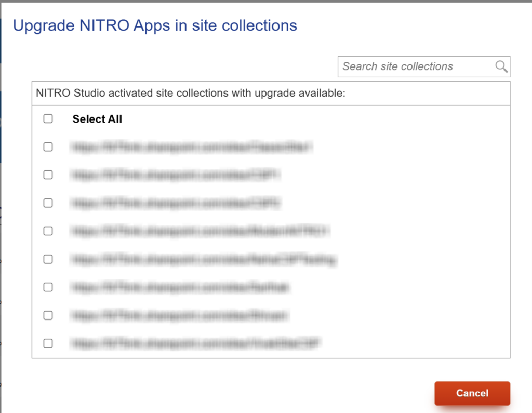Focus the Search site collections field
The image size is (532, 413).
pos(424,66)
